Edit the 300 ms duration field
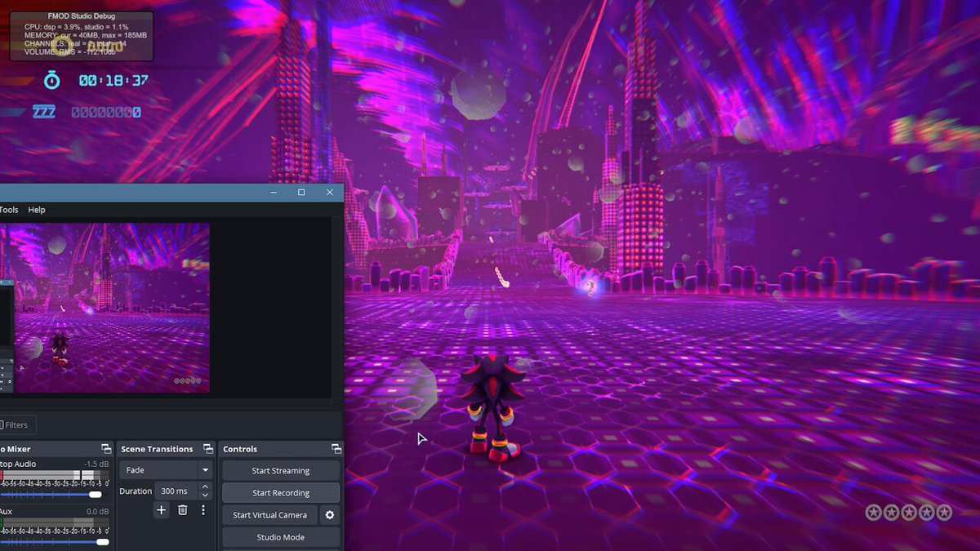 pyautogui.click(x=176, y=491)
